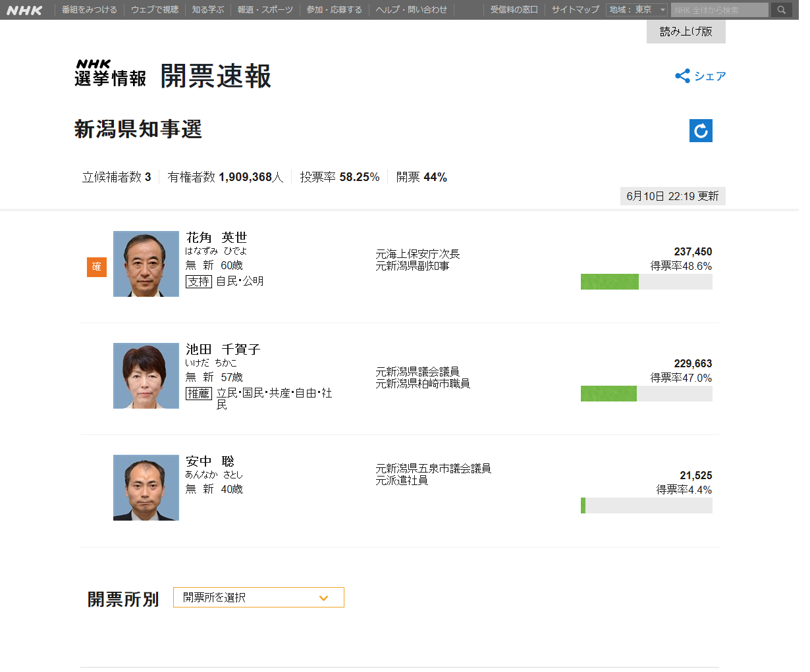810x672 pixels.
Task: Click 安中聡's candidate photo
Action: coord(146,488)
